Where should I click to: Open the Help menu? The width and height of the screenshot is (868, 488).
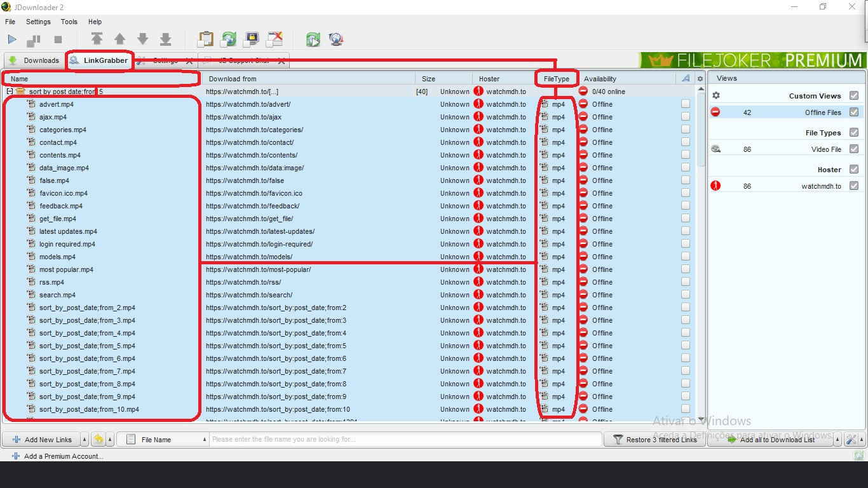(95, 22)
